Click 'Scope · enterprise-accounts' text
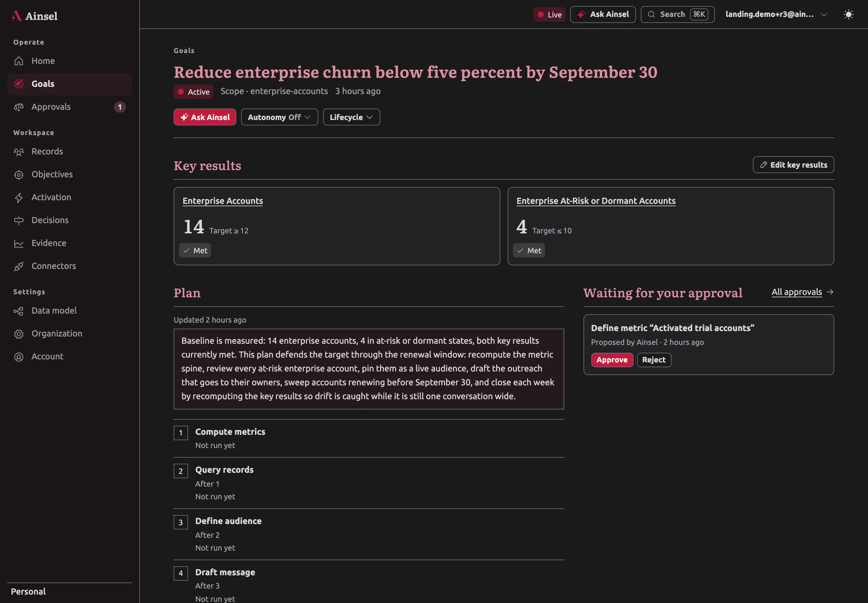The width and height of the screenshot is (868, 603). (x=274, y=91)
